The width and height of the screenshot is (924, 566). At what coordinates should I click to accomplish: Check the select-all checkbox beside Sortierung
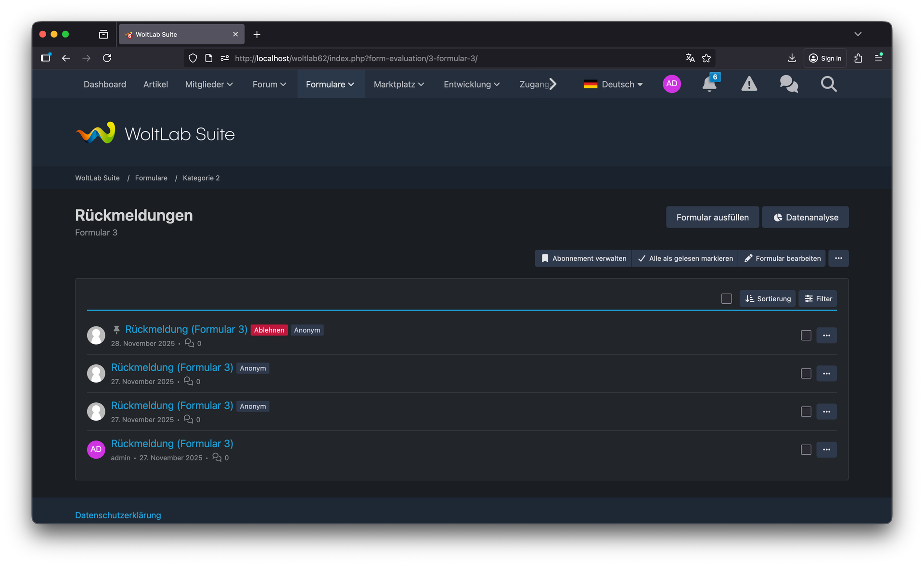[726, 299]
